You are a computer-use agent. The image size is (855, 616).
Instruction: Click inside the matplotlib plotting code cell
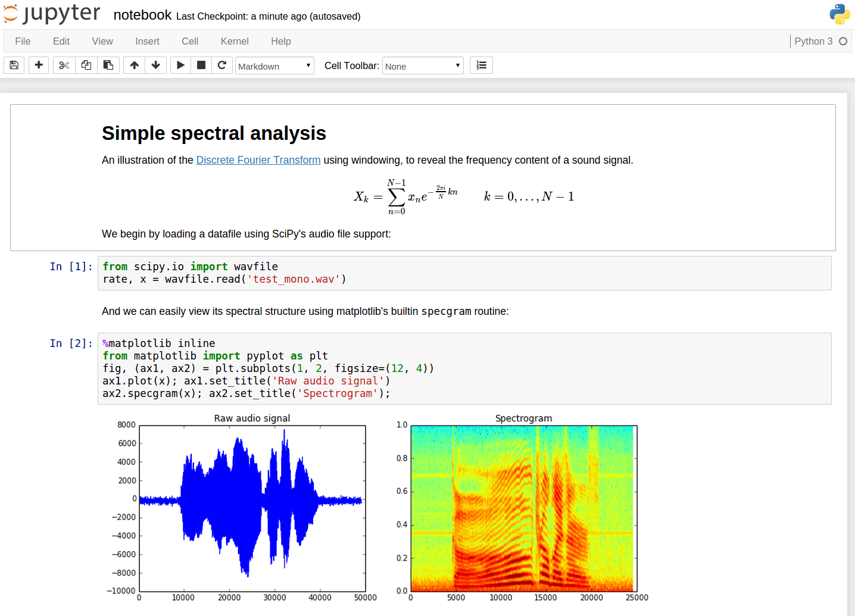[x=464, y=368]
